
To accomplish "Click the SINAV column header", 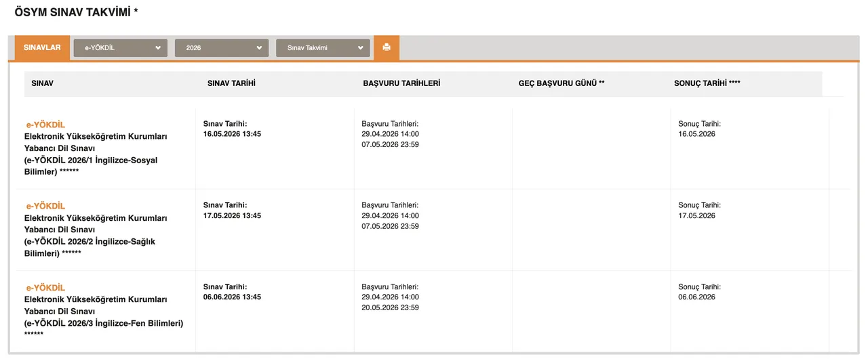I will (43, 83).
